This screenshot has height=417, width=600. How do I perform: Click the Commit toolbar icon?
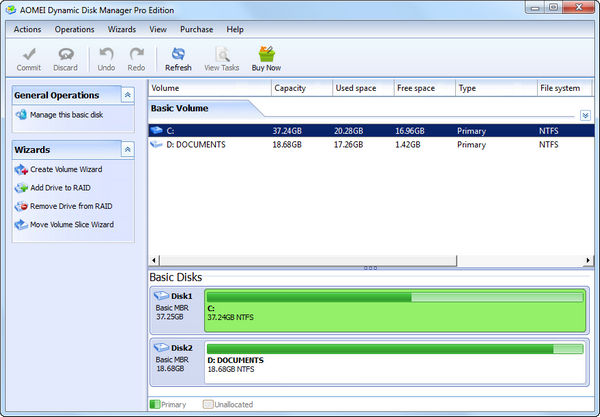tap(29, 53)
